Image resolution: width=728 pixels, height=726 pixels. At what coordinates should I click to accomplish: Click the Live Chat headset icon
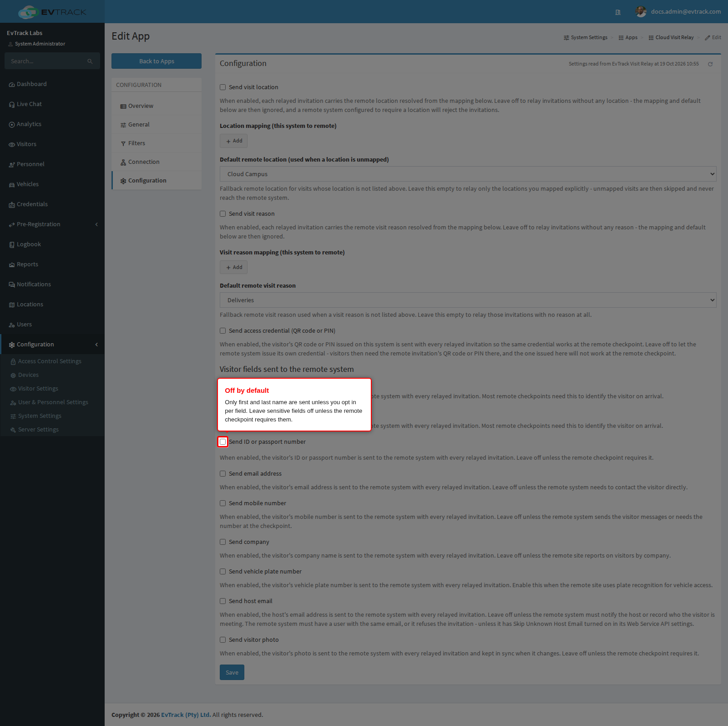[12, 105]
